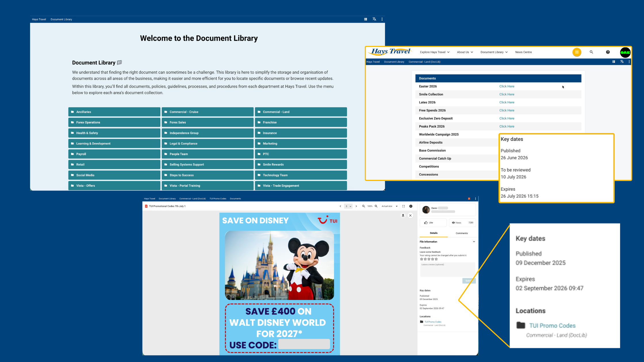Click the PDF file icon beside document title
Image resolution: width=644 pixels, height=362 pixels.
[146, 206]
